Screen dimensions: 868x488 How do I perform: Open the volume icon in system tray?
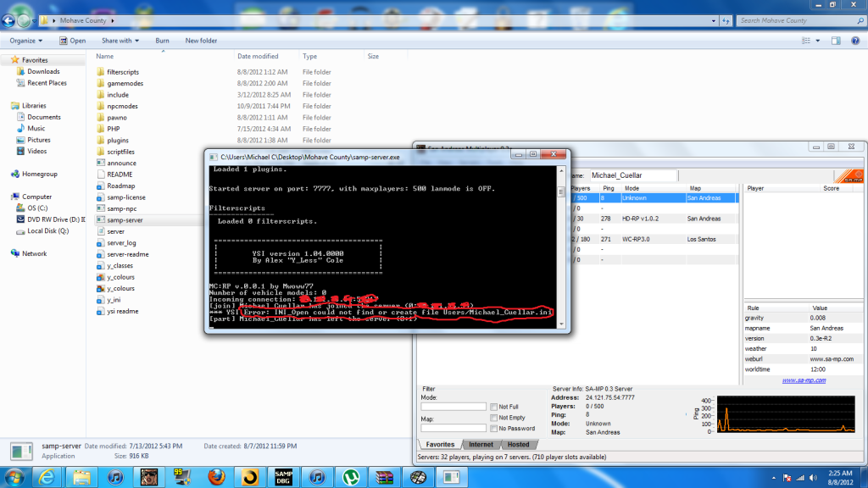click(813, 478)
